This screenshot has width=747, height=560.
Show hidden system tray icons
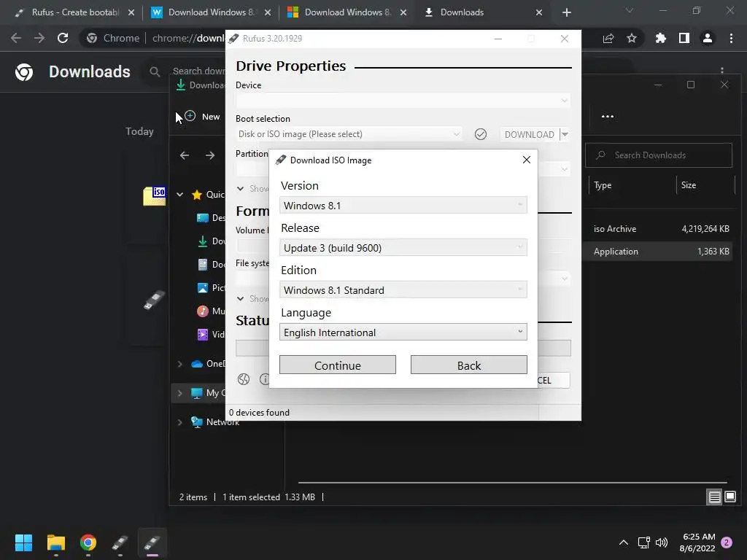coord(623,542)
